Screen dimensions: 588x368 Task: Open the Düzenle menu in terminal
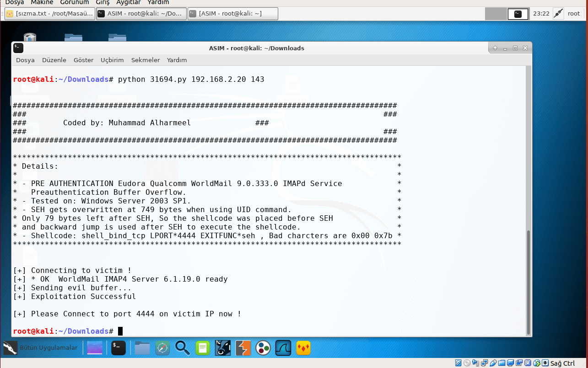pos(54,60)
